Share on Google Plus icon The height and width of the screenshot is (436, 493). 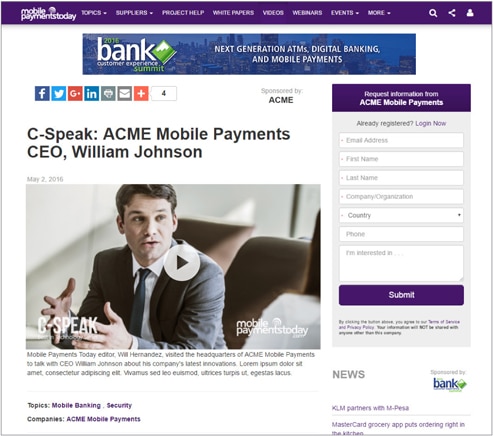pos(75,94)
